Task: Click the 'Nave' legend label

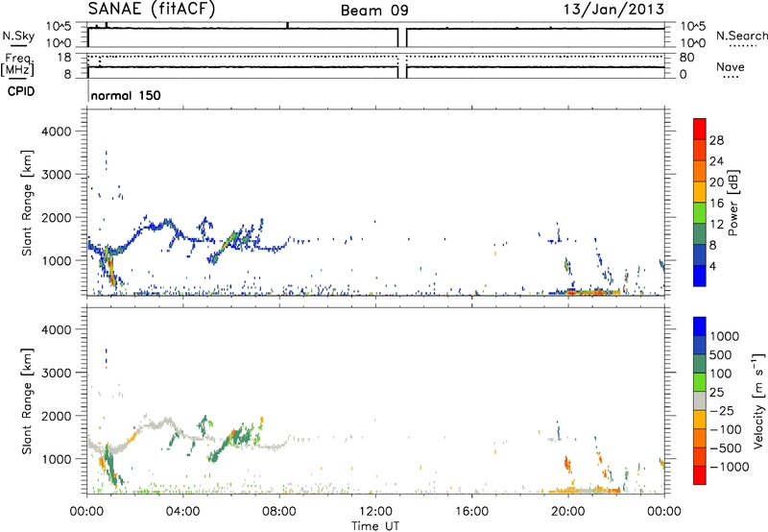Action: tap(731, 66)
